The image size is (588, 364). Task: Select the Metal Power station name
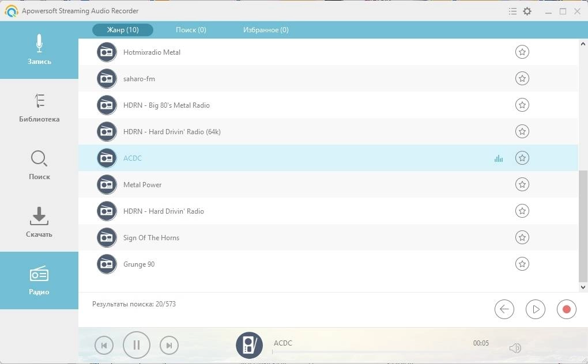tap(142, 185)
